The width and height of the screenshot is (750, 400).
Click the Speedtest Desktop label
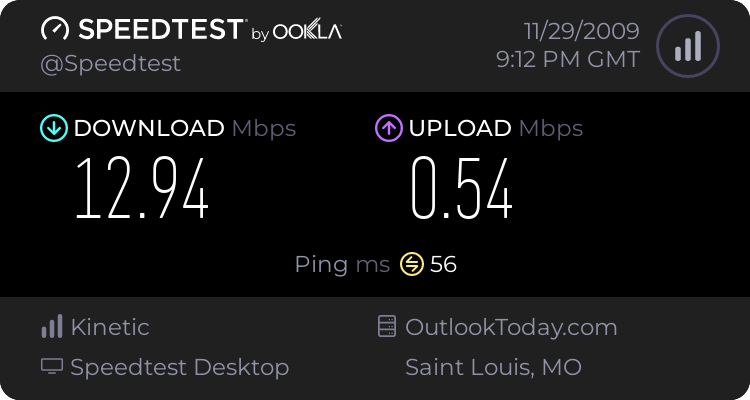pyautogui.click(x=180, y=367)
